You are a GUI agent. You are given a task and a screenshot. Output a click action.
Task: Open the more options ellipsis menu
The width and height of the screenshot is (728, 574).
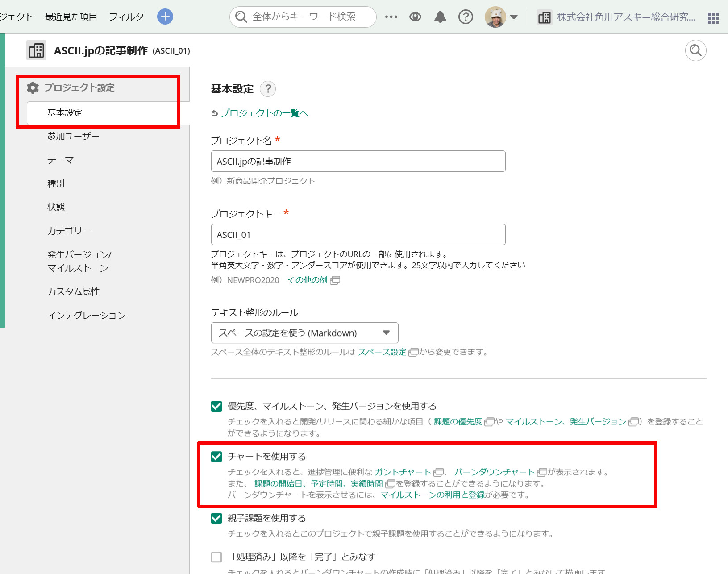point(391,17)
